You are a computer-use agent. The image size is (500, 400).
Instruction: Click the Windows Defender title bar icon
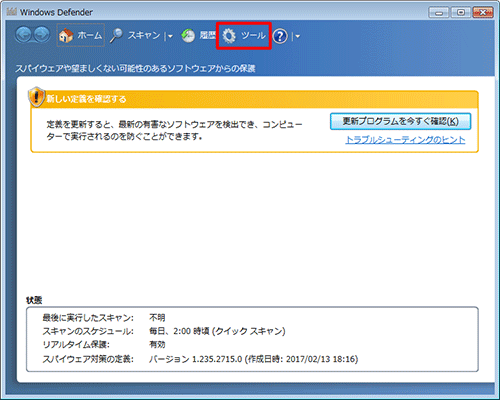(x=12, y=12)
